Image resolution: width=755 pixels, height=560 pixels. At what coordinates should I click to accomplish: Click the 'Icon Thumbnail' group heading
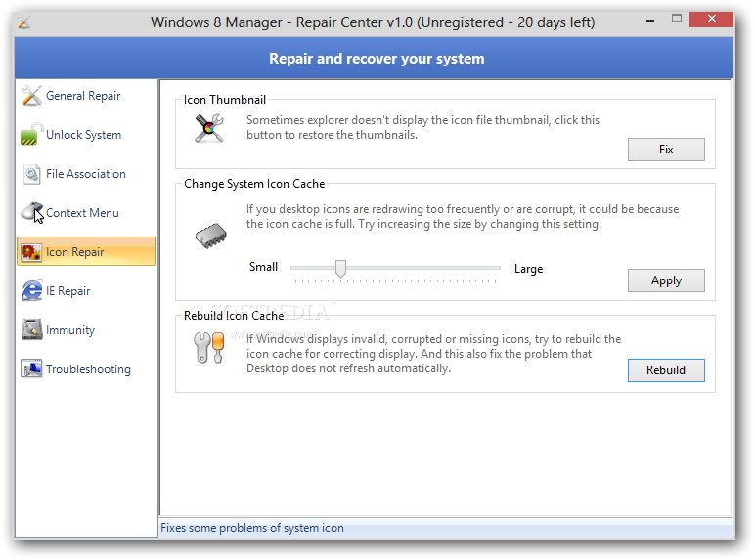[x=224, y=100]
